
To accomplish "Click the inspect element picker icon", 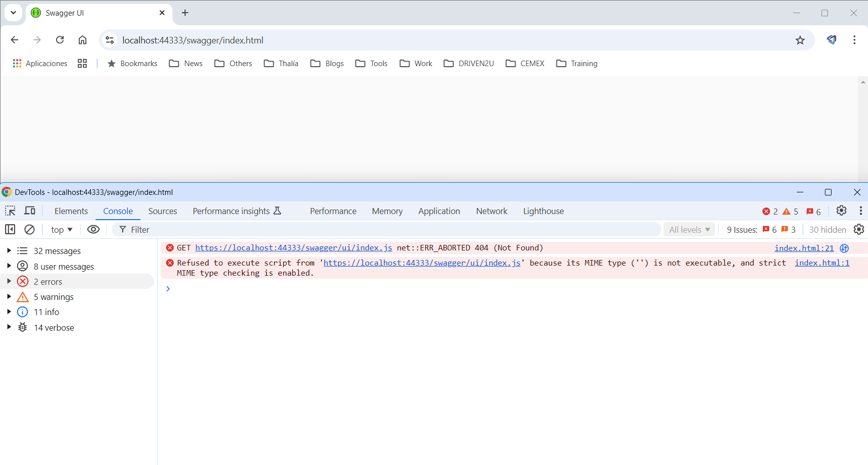I will 10,211.
